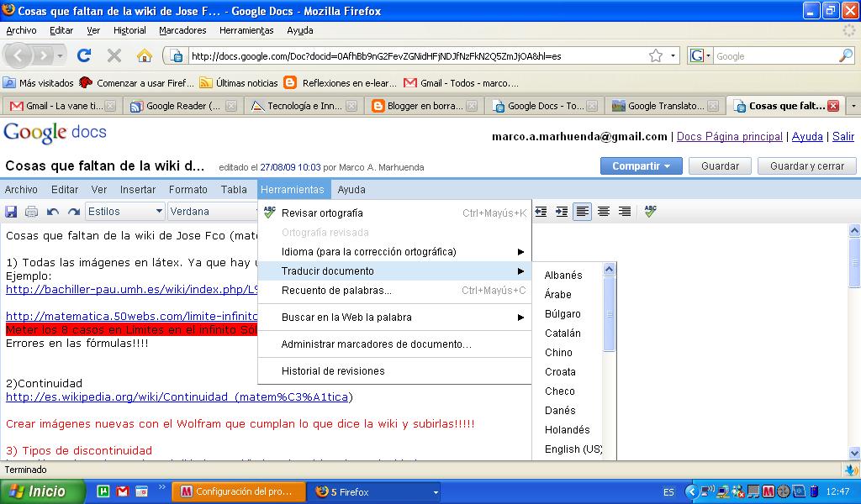Open the search engine selector dropdown

(x=700, y=55)
